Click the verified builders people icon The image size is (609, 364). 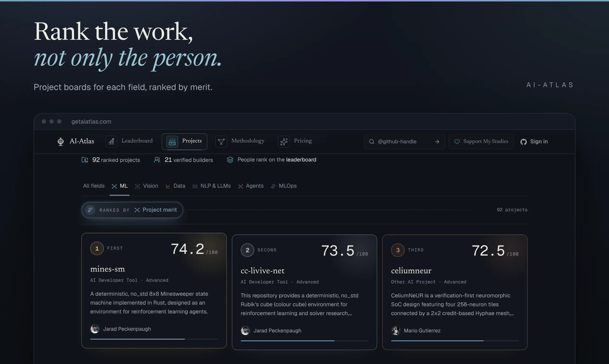point(157,160)
